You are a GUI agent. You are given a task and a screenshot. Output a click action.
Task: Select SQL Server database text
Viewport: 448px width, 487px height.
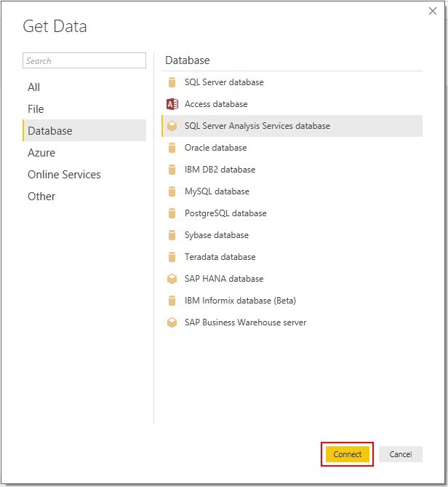[224, 82]
